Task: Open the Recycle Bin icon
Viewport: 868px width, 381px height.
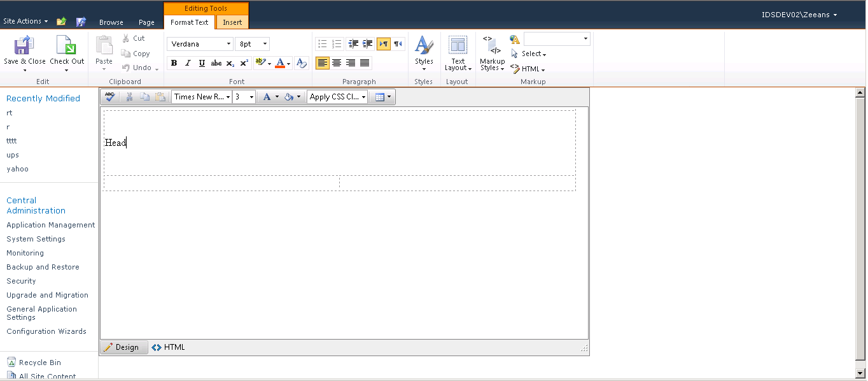Action: [x=11, y=363]
